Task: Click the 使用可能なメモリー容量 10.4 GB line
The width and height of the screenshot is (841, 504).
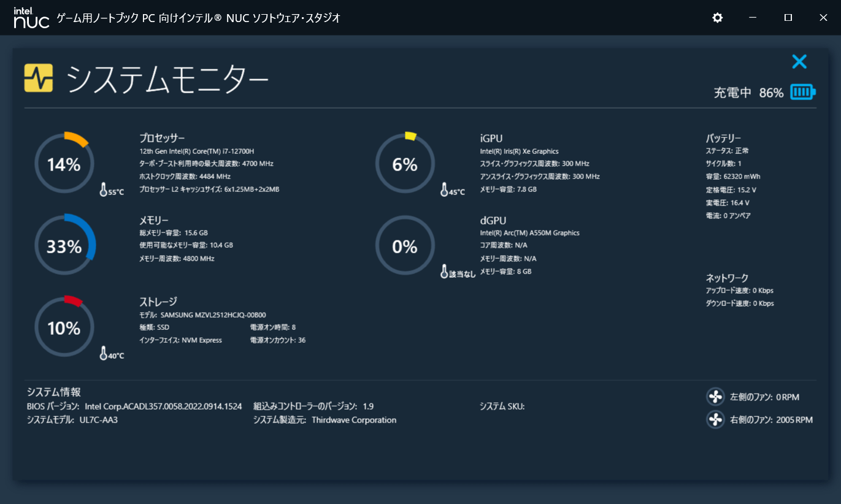Action: [186, 245]
